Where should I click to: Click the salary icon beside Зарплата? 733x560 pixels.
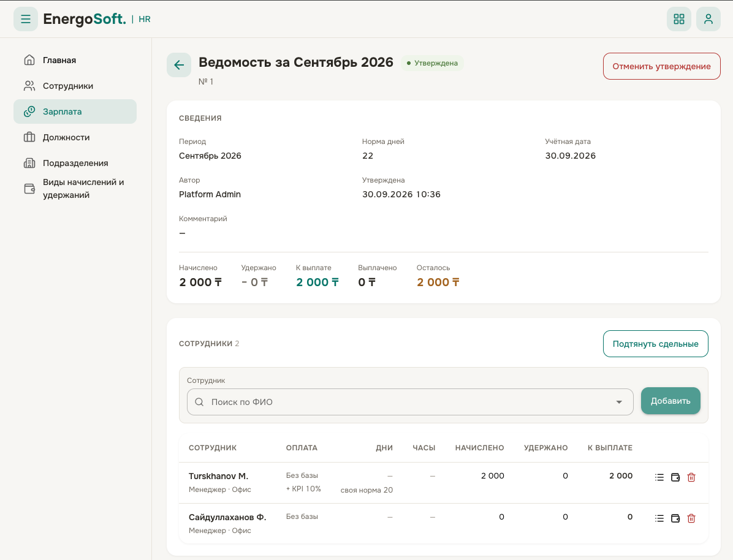29,112
